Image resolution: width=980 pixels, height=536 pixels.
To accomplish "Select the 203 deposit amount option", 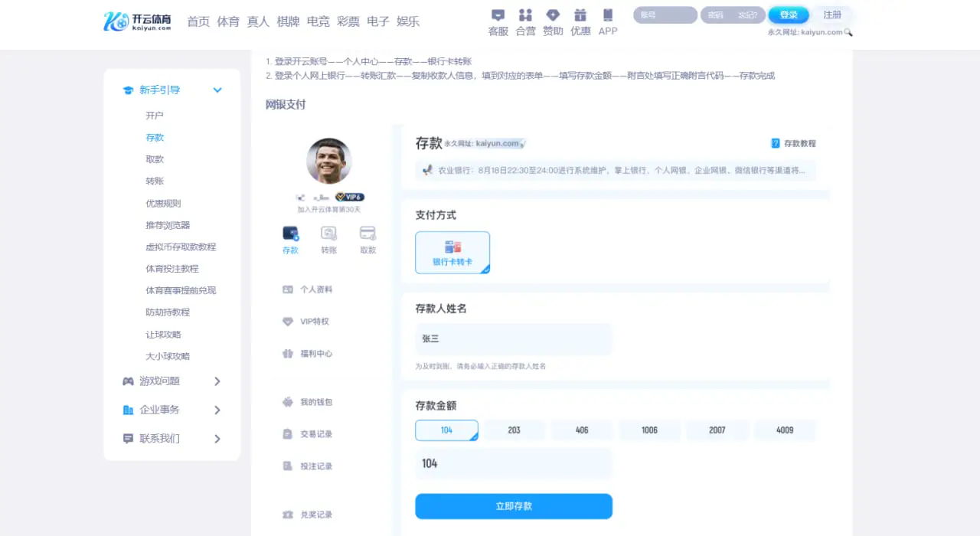I will 514,430.
